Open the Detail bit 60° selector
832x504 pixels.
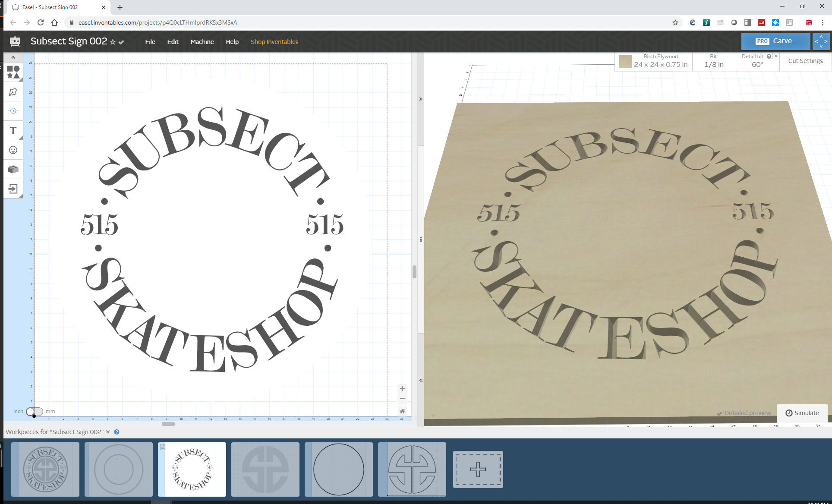coord(757,65)
